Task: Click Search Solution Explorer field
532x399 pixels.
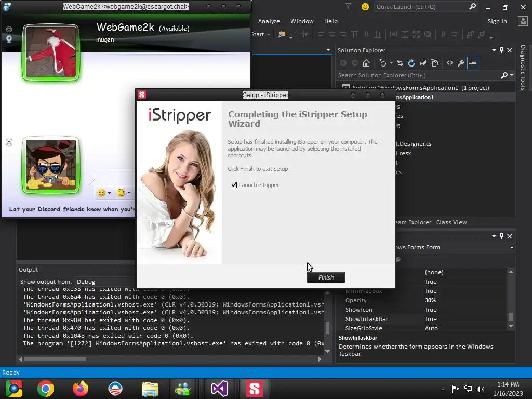Action: 418,75
